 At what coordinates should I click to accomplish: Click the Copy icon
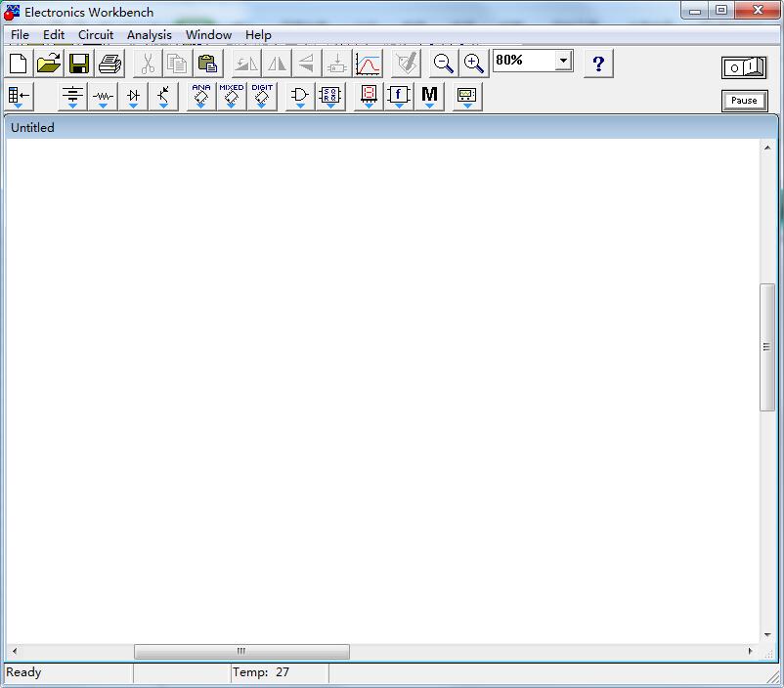point(177,64)
